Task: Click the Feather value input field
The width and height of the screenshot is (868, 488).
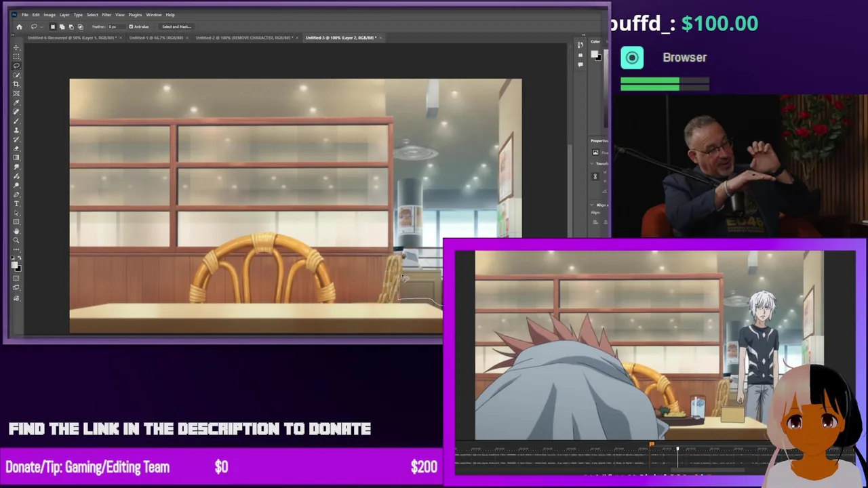Action: coord(117,26)
